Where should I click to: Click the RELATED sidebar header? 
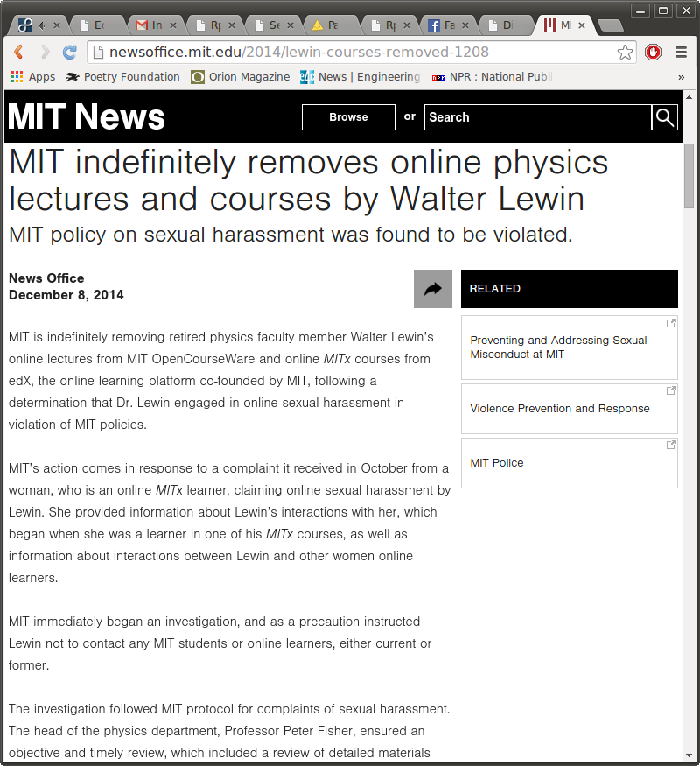pos(570,289)
